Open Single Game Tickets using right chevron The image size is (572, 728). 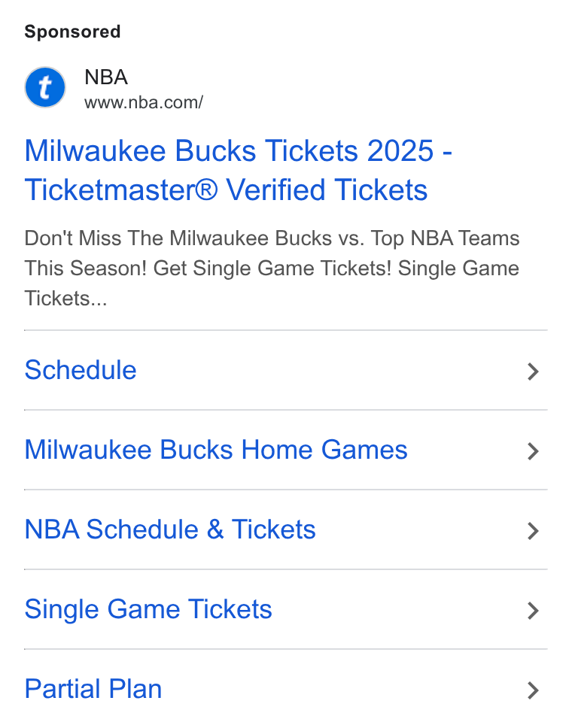(x=533, y=611)
